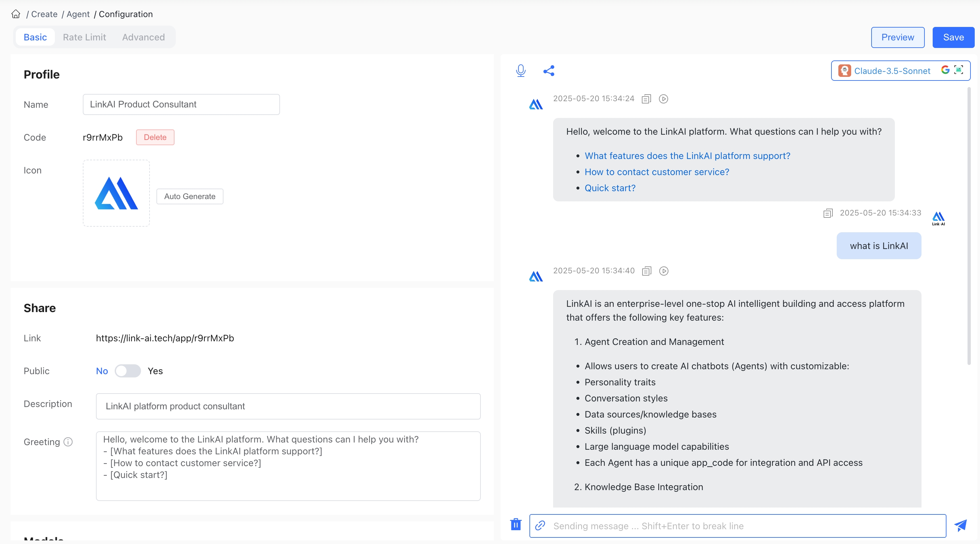Click the screen capture icon beside Google

[959, 70]
